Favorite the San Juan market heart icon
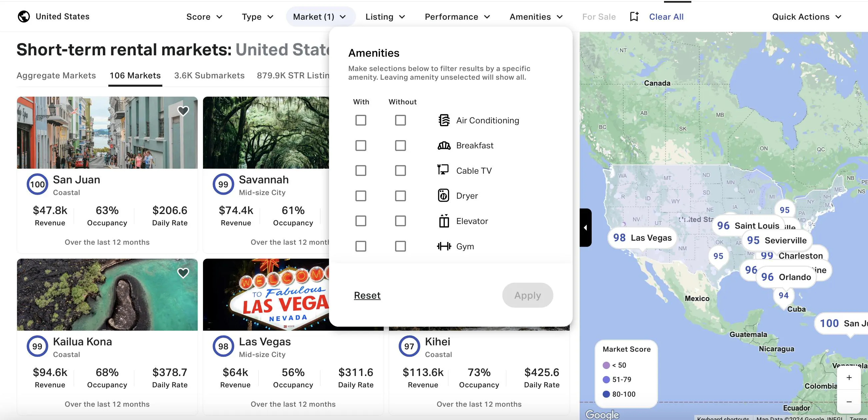Screen dimensions: 868x420 click(183, 111)
